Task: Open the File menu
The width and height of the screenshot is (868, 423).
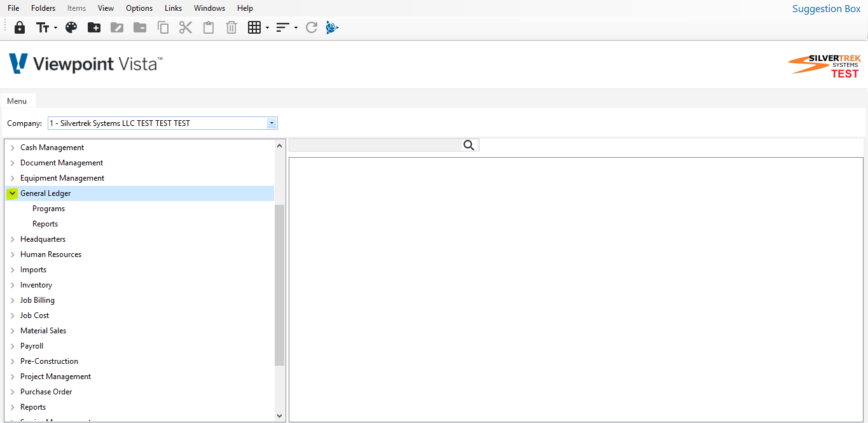Action: (13, 8)
